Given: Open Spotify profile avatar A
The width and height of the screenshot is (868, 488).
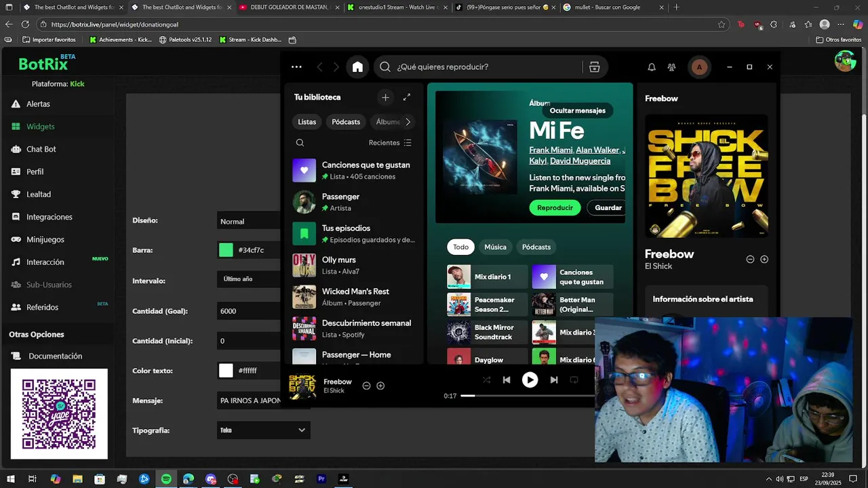Looking at the screenshot, I should pos(699,67).
